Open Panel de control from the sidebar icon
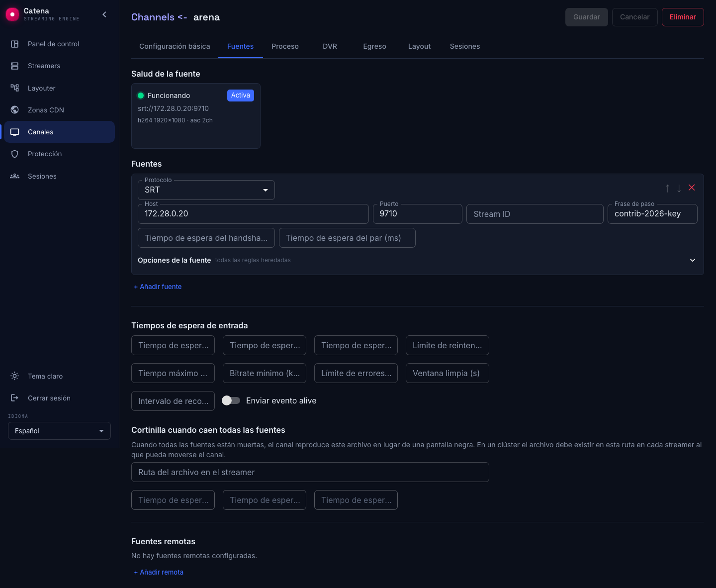The height and width of the screenshot is (588, 716). pos(15,44)
